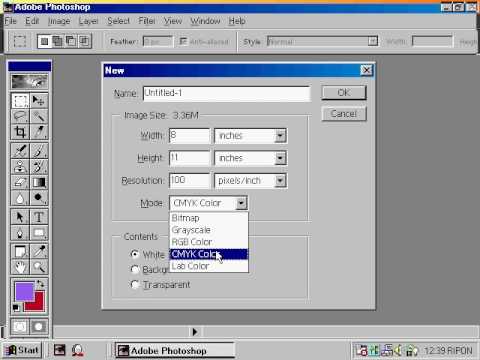Choose New Selection in options bar
The height and width of the screenshot is (360, 480).
coord(45,41)
